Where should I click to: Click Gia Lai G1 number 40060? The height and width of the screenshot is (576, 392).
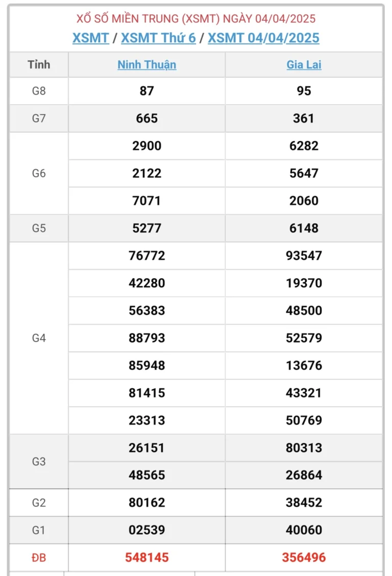point(304,530)
